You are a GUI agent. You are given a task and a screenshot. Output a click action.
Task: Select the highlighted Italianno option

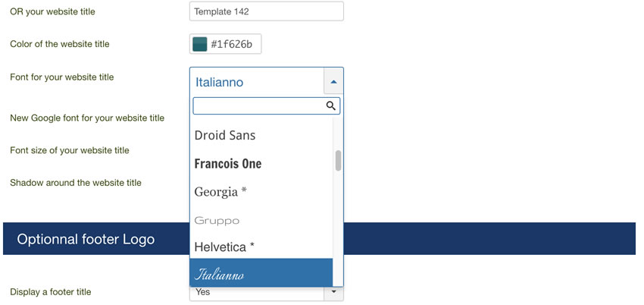(x=261, y=273)
